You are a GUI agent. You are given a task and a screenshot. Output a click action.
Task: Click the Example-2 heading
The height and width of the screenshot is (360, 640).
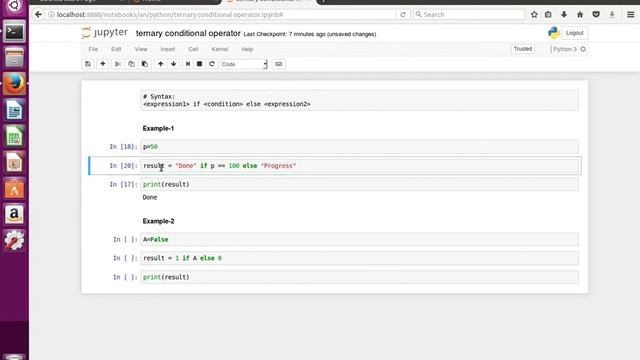tap(158, 221)
